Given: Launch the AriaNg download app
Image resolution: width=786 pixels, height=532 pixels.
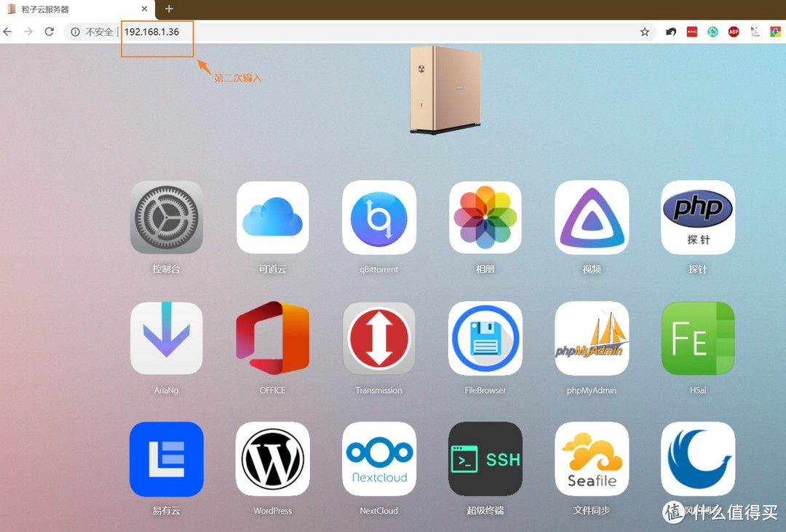Looking at the screenshot, I should (x=166, y=338).
